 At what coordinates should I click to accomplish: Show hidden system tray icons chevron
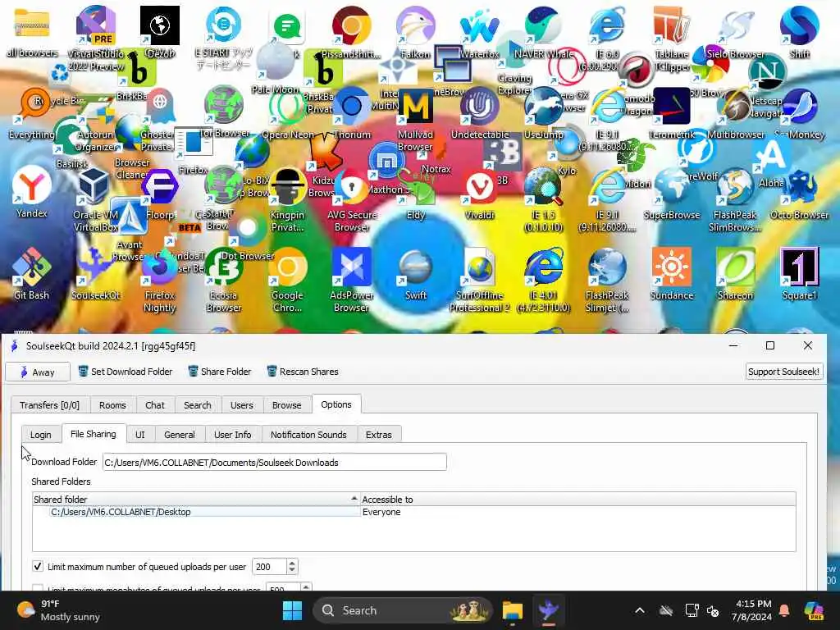pos(640,610)
